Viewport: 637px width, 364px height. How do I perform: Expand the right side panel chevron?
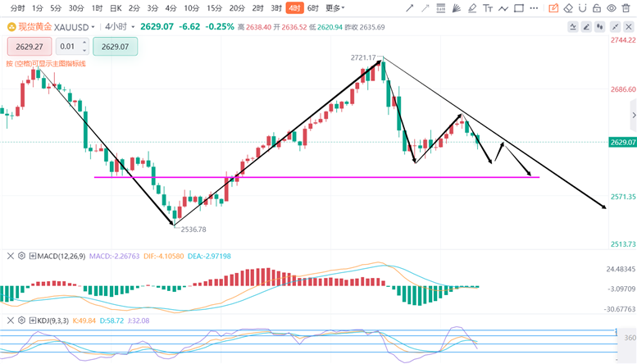pyautogui.click(x=634, y=116)
